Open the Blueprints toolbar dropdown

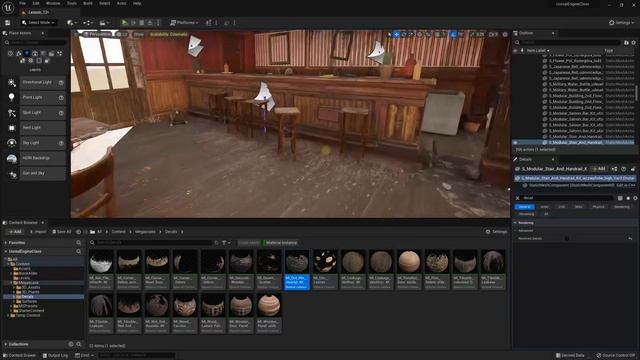pos(88,23)
